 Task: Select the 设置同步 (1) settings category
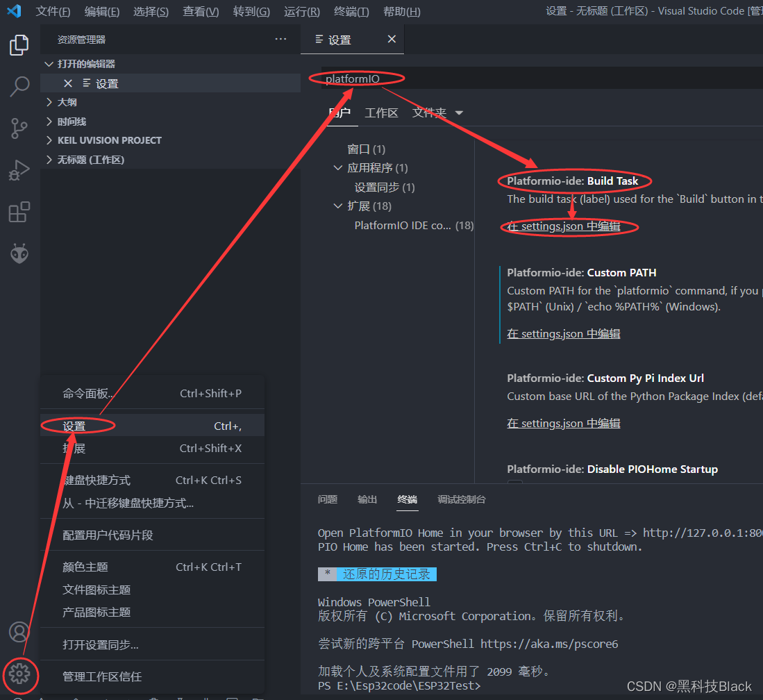point(385,187)
